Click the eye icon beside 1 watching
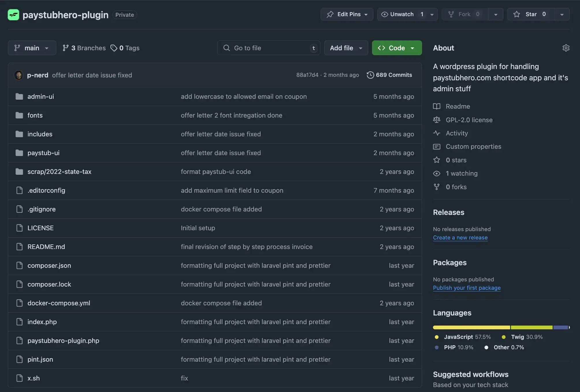 (x=437, y=173)
